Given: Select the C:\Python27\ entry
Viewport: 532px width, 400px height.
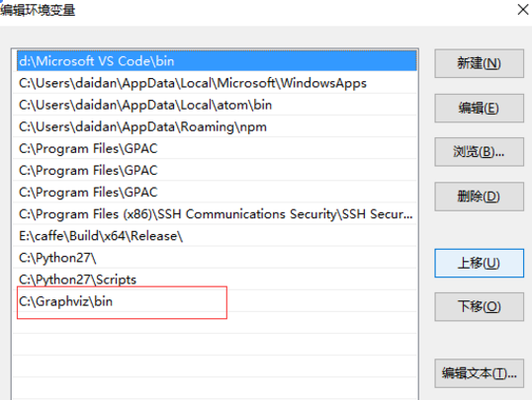Looking at the screenshot, I should [217, 258].
